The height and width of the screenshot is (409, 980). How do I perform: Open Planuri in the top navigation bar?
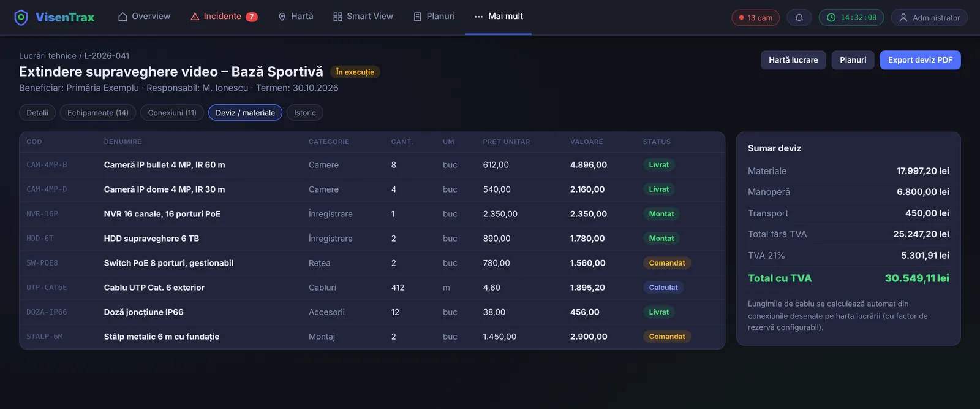point(434,17)
